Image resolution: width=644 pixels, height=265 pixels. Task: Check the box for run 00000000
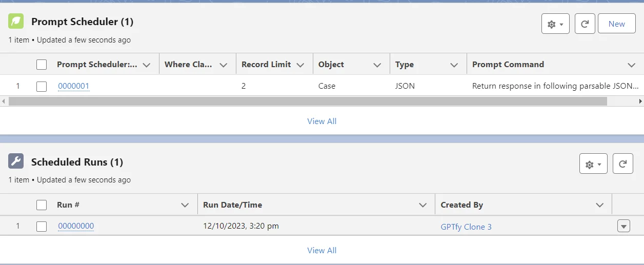coord(42,227)
